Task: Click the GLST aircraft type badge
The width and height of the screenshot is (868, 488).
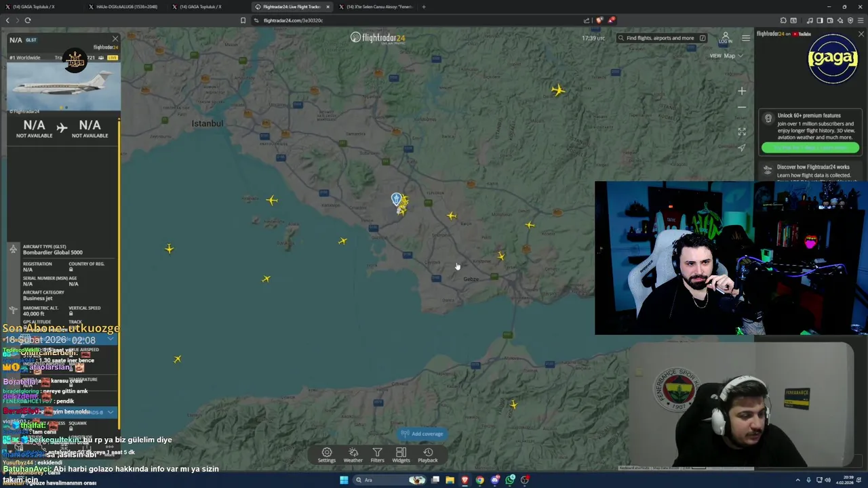Action: [31, 40]
